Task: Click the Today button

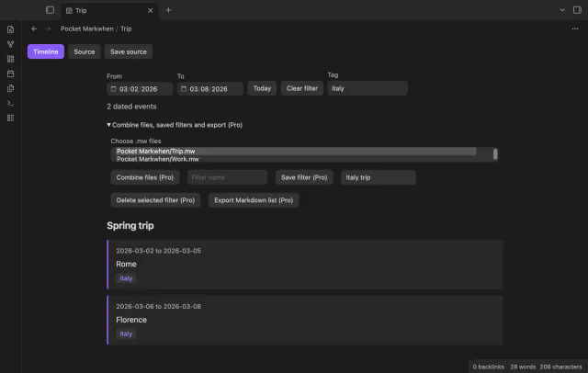Action: coord(262,88)
